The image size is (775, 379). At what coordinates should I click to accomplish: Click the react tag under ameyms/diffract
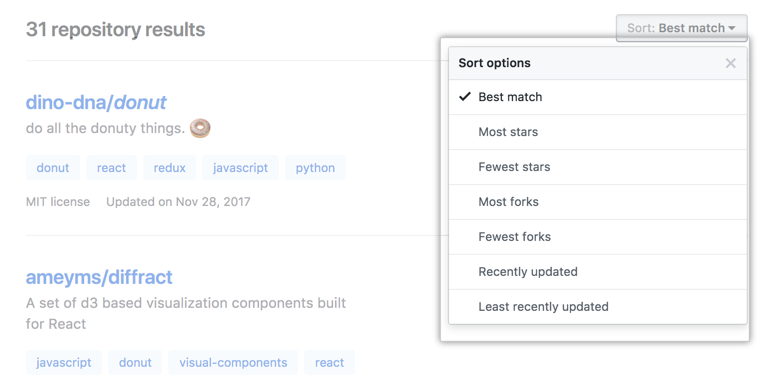tap(329, 362)
